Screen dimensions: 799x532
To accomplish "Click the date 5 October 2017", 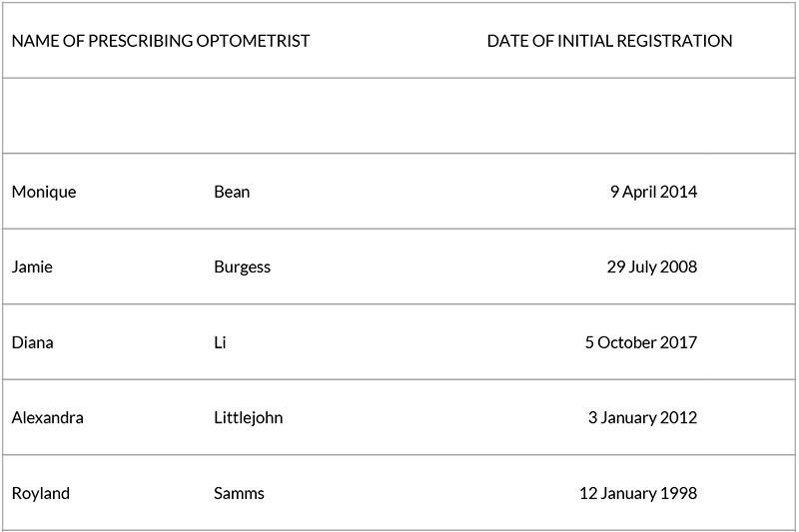I will (641, 342).
